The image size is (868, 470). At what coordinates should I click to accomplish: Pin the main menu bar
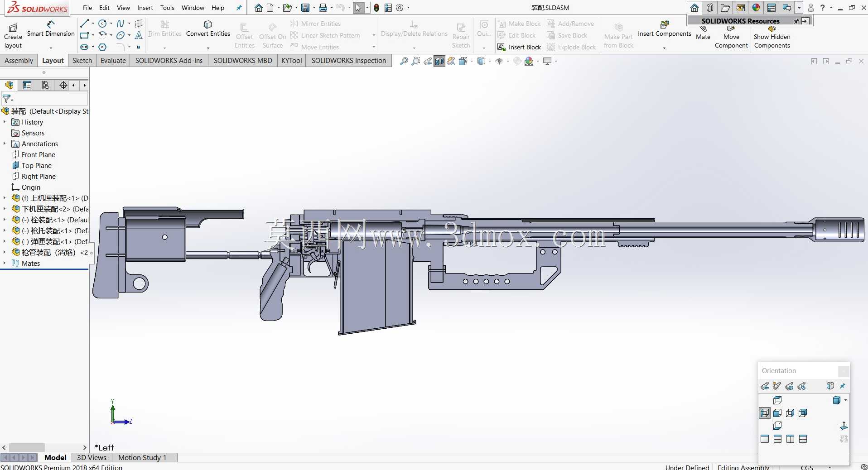click(x=239, y=8)
